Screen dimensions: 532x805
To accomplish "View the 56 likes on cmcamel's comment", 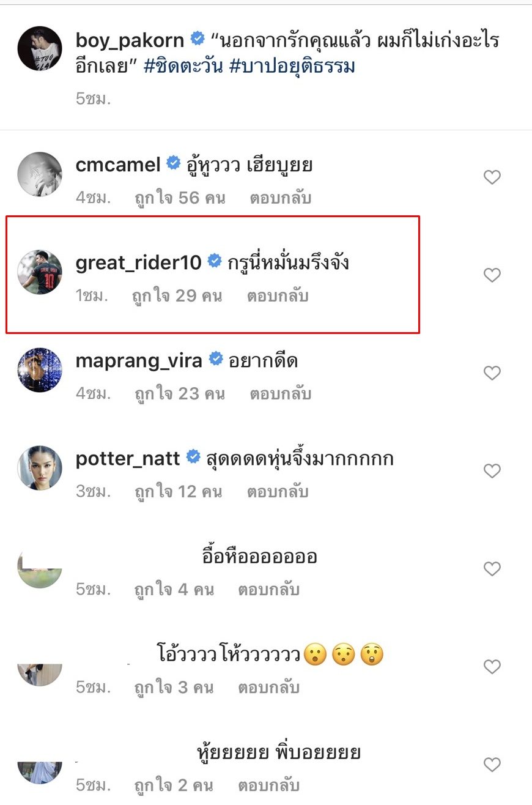I will (x=180, y=198).
